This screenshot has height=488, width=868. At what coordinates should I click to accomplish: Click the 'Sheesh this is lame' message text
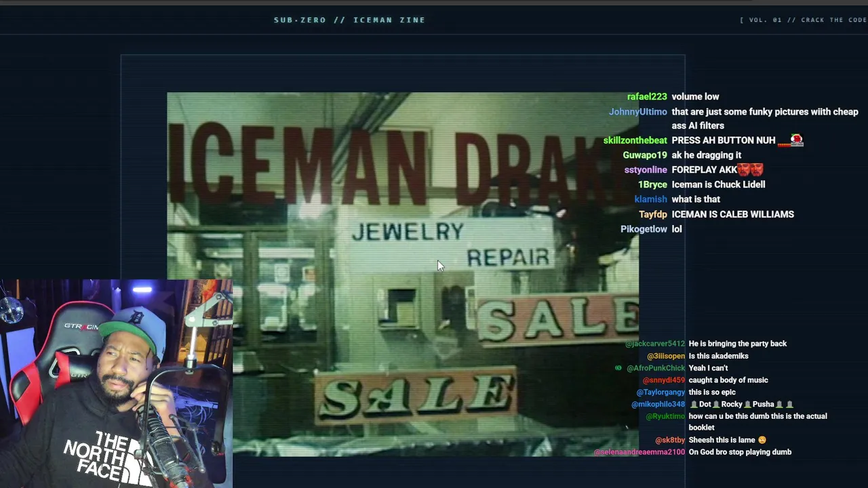pos(722,440)
